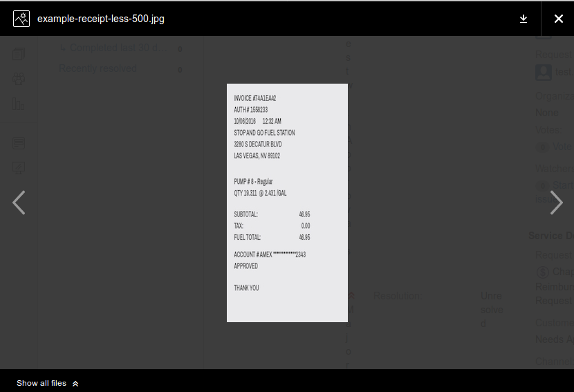Click the dollar request type icon
This screenshot has width=574, height=392.
543,272
